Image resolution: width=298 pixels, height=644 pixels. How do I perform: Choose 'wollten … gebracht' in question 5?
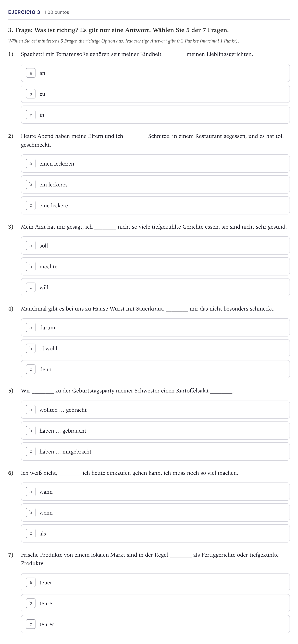tap(155, 410)
